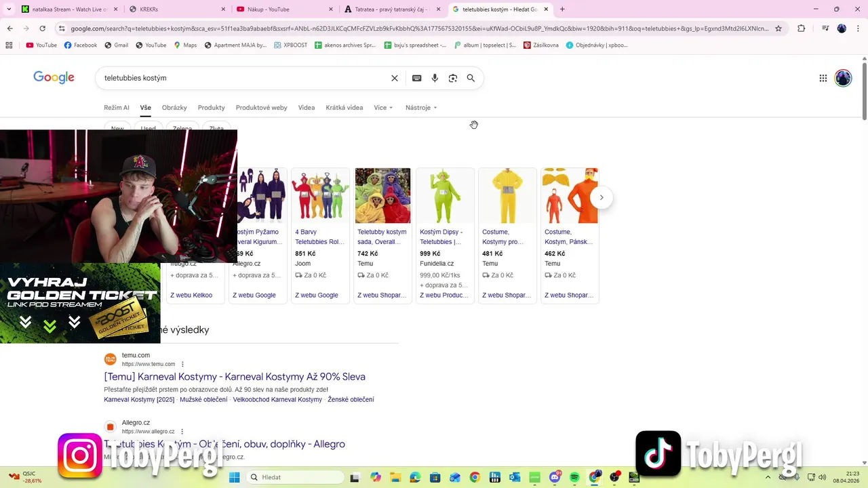Expand the Více dropdown
Viewport: 868px width, 488px height.
coord(383,108)
